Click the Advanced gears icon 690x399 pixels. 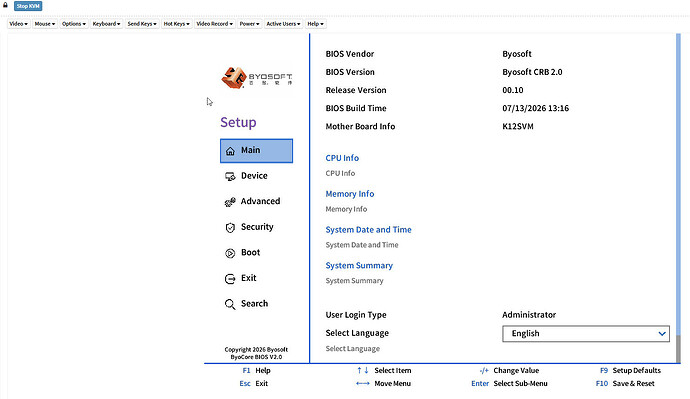pos(230,202)
